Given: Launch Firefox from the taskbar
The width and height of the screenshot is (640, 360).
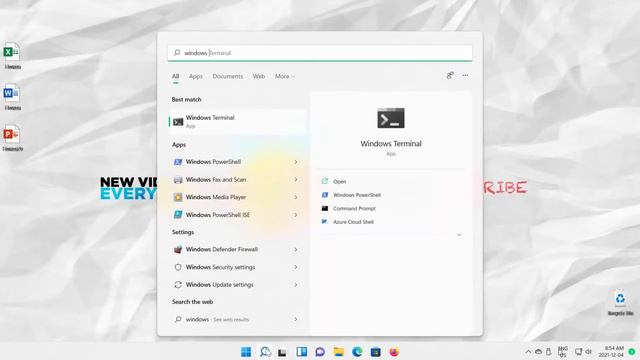Looking at the screenshot, I should [x=394, y=352].
